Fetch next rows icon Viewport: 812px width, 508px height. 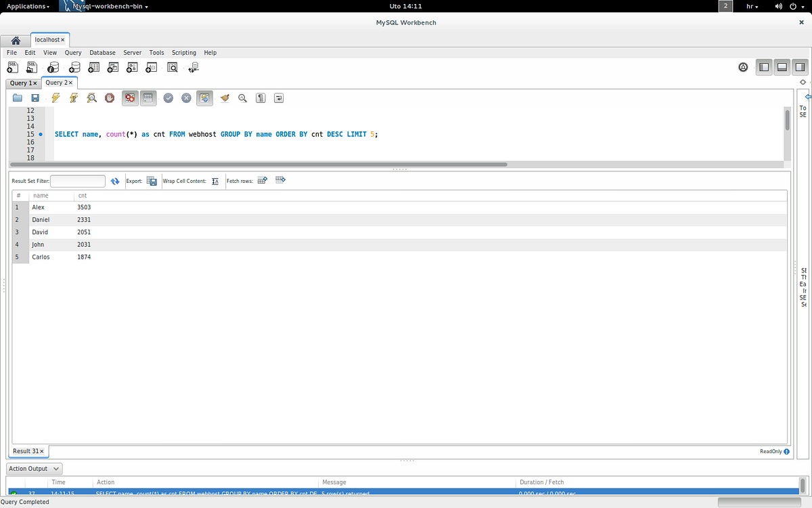pyautogui.click(x=263, y=180)
